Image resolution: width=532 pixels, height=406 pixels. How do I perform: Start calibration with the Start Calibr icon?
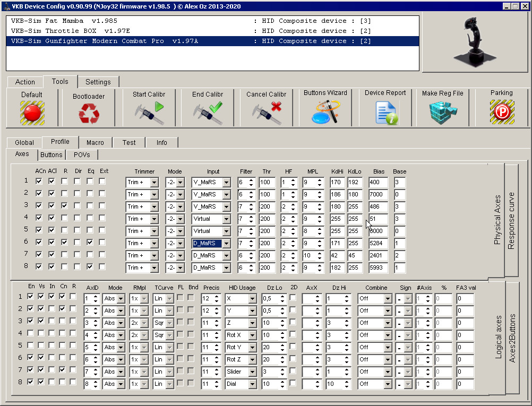[x=149, y=113]
